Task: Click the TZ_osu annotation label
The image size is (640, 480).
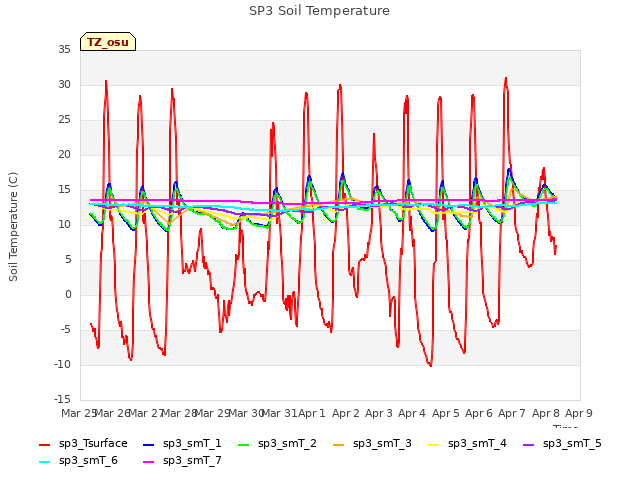Action: (x=108, y=42)
